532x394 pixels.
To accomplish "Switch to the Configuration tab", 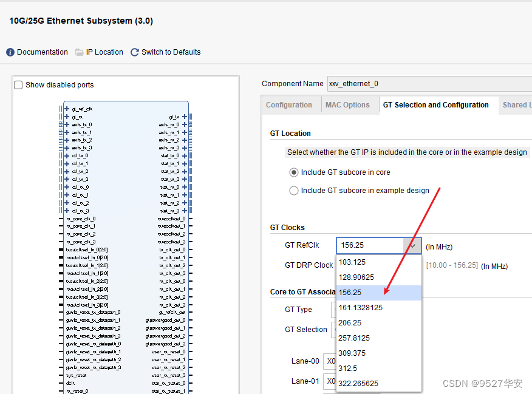I will tap(289, 105).
